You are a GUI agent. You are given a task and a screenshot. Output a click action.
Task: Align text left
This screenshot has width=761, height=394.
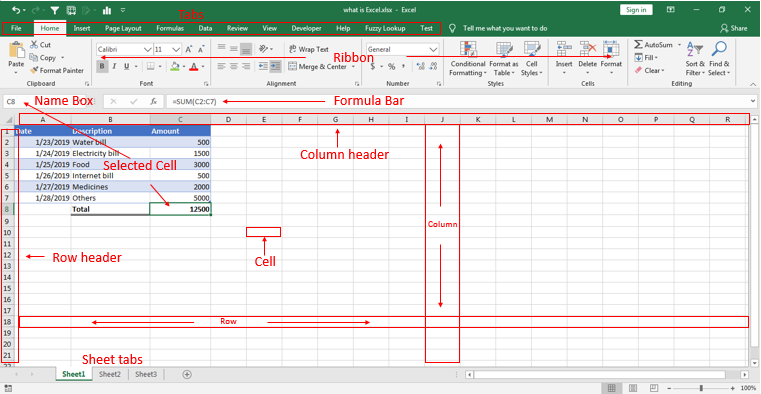coord(222,66)
